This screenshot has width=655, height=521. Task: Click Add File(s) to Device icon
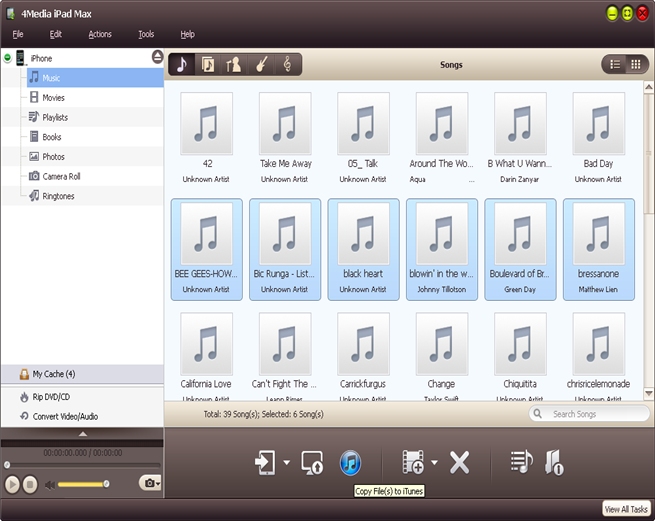413,462
